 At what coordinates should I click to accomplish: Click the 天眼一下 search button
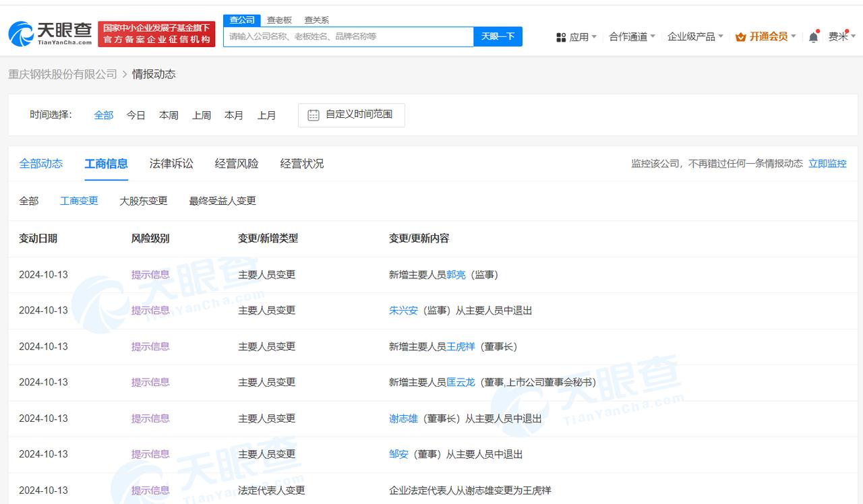pyautogui.click(x=498, y=36)
